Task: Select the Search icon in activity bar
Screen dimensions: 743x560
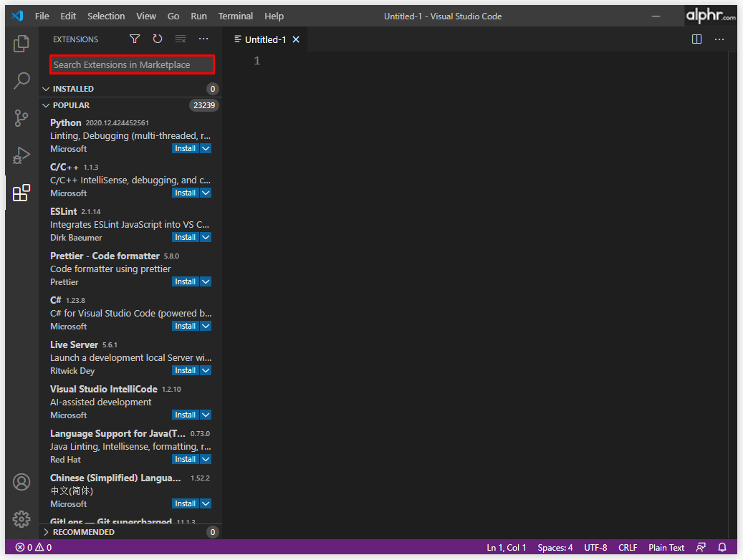Action: [21, 80]
